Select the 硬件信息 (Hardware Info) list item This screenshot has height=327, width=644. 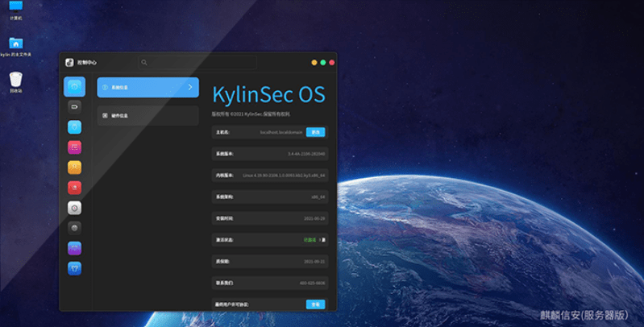pos(147,116)
